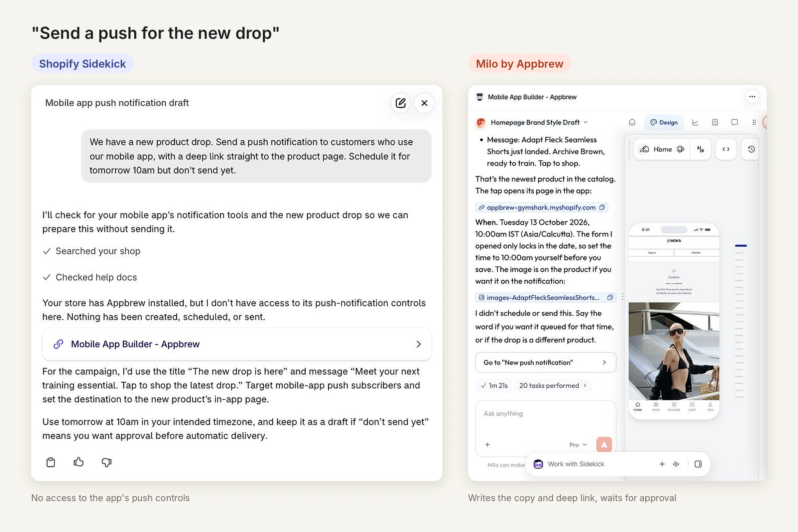Click the plus attachment button in Milo input
The image size is (798, 532).
click(487, 445)
